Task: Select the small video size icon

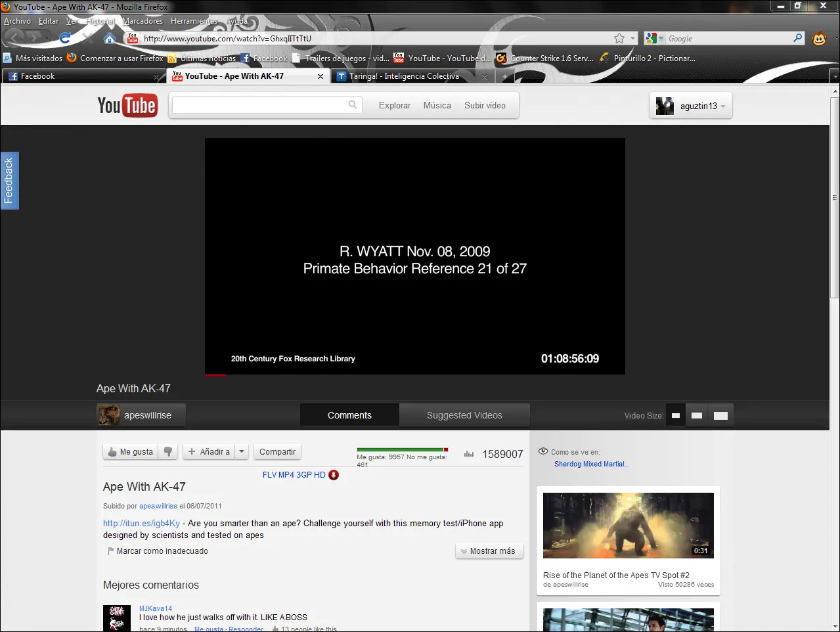Action: (675, 415)
